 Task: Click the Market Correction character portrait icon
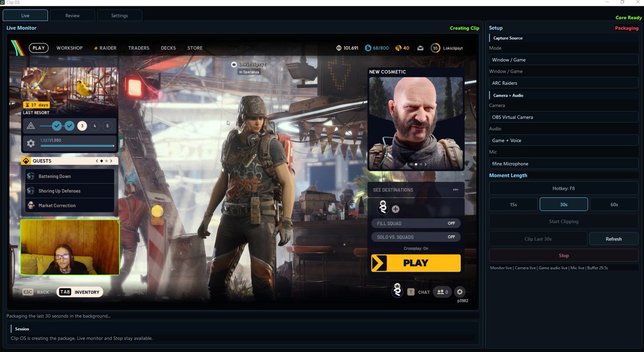31,205
